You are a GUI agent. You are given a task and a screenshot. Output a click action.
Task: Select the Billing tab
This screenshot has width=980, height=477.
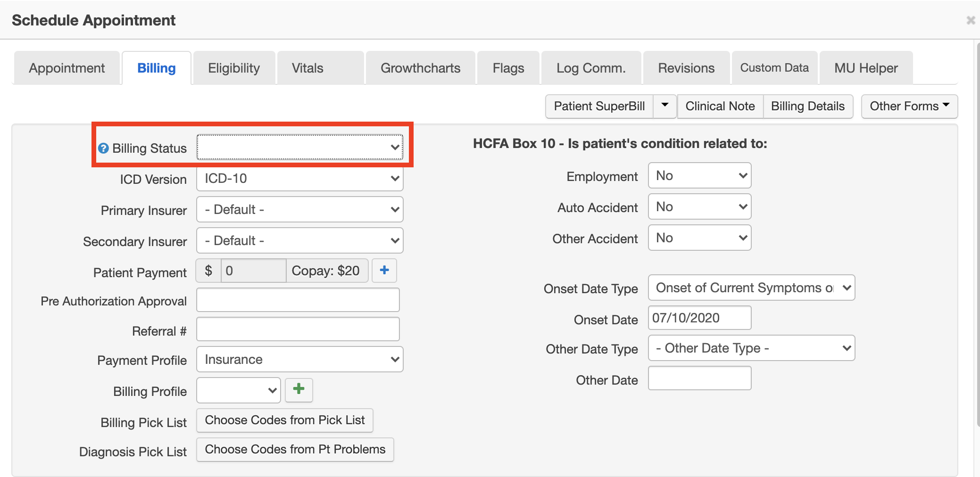(x=157, y=68)
